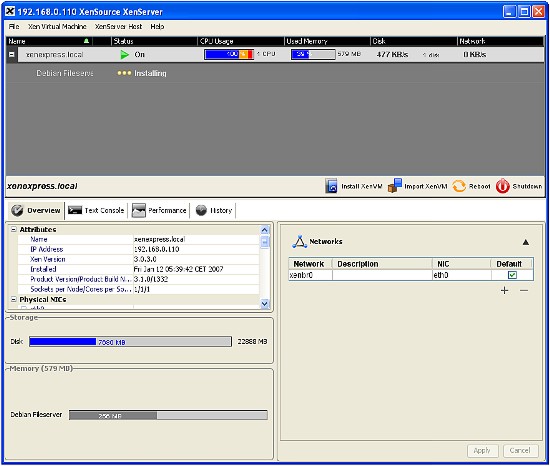Click the Used Memory column header

click(x=327, y=41)
